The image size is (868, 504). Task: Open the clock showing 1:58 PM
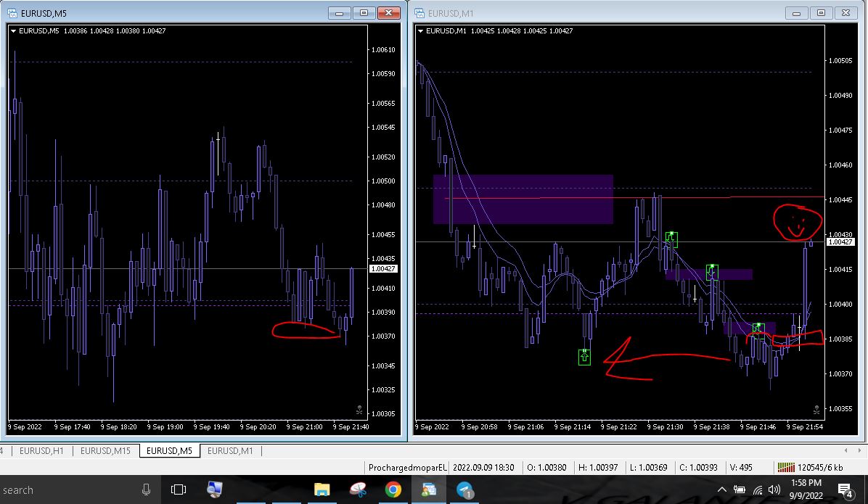point(806,489)
